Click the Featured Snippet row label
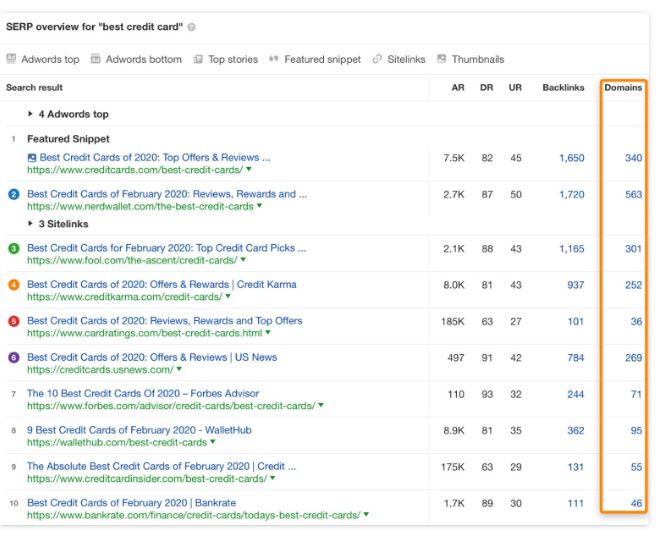This screenshot has width=658, height=539. point(68,139)
